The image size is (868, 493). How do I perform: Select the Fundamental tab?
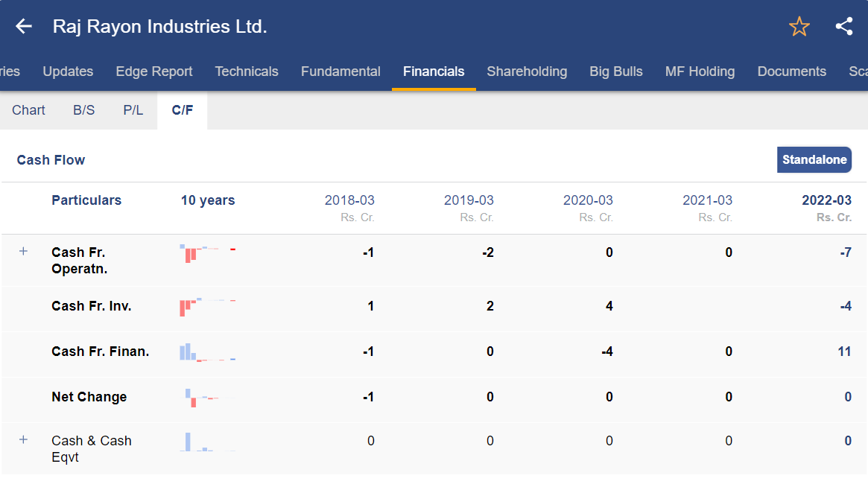coord(340,71)
